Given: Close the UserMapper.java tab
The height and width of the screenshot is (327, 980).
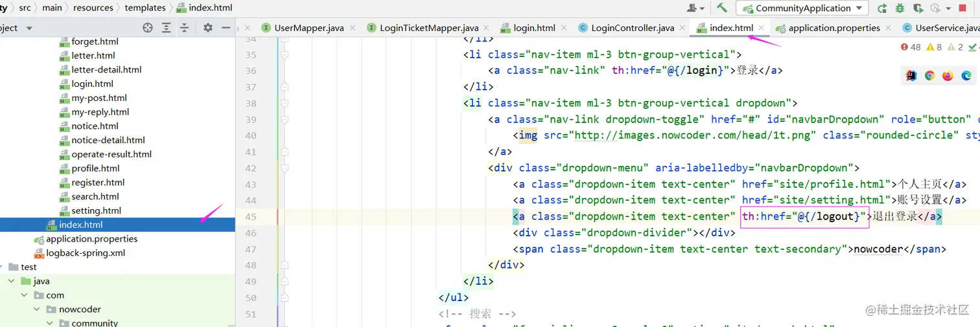Looking at the screenshot, I should click(x=352, y=28).
